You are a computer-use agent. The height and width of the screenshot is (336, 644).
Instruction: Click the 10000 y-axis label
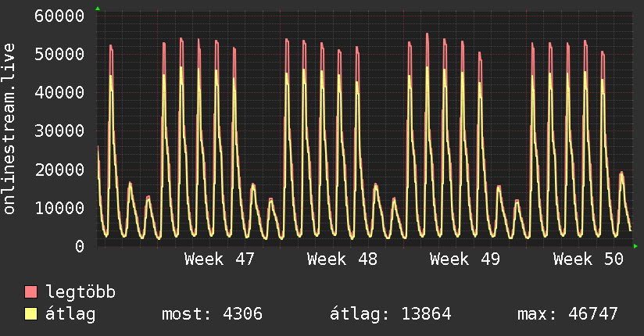point(59,208)
